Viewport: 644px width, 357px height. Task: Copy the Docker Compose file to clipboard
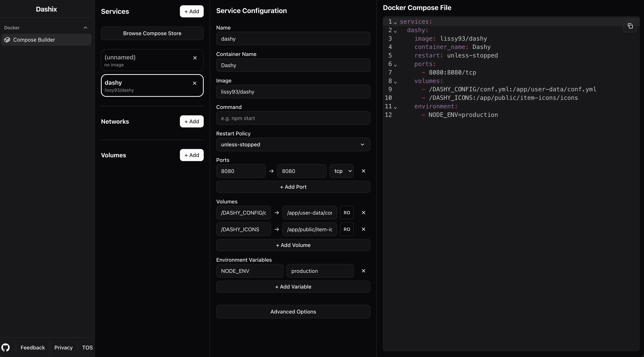(630, 26)
